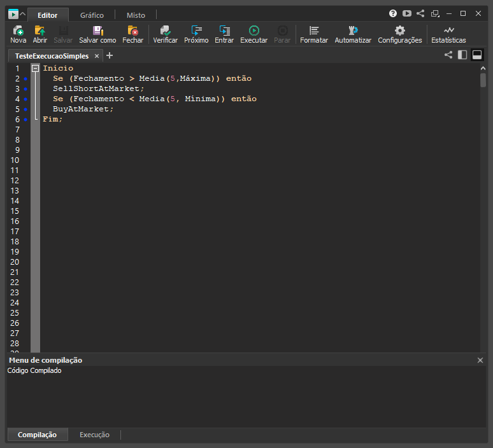Maximize the editor window
This screenshot has width=493, height=448.
click(x=463, y=13)
